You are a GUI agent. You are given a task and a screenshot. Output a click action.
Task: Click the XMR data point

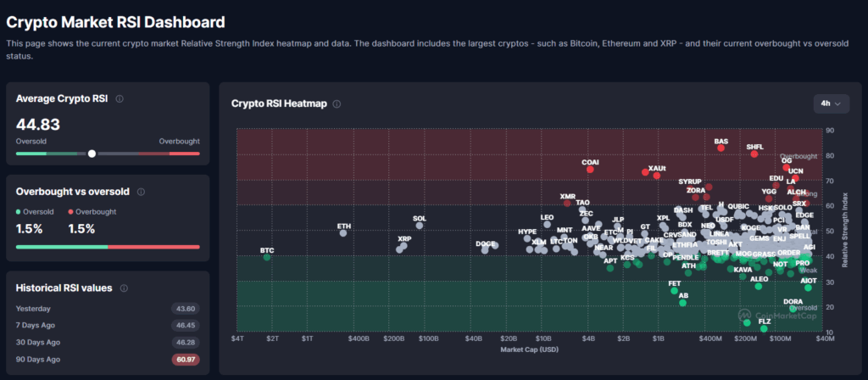point(567,204)
